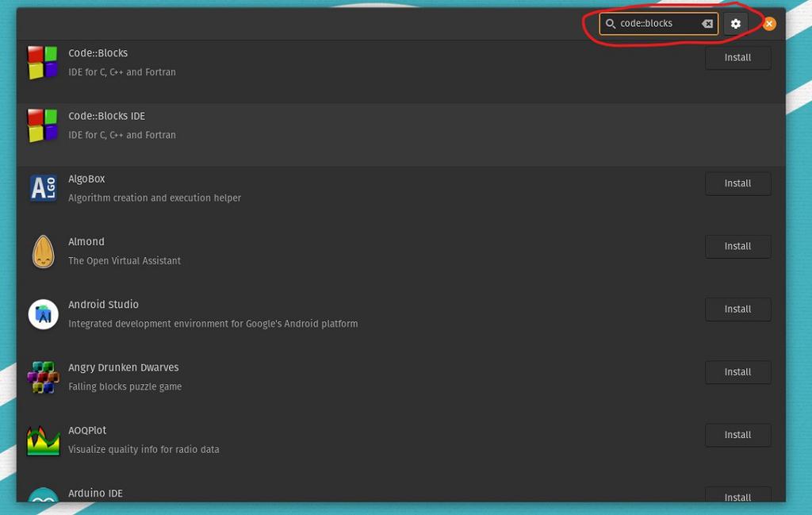Clear the search text with backspace icon
This screenshot has width=812, height=515.
pyautogui.click(x=707, y=24)
